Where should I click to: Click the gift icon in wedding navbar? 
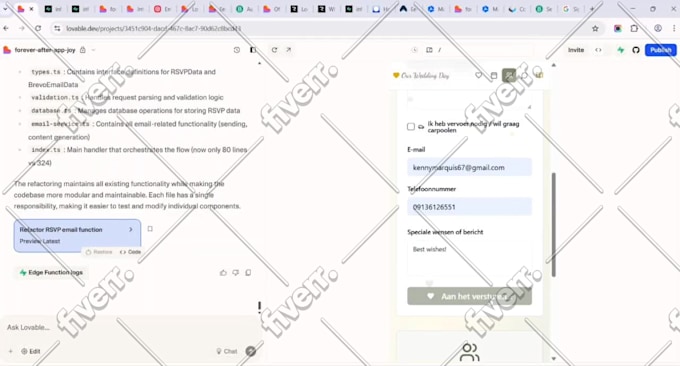pos(539,75)
